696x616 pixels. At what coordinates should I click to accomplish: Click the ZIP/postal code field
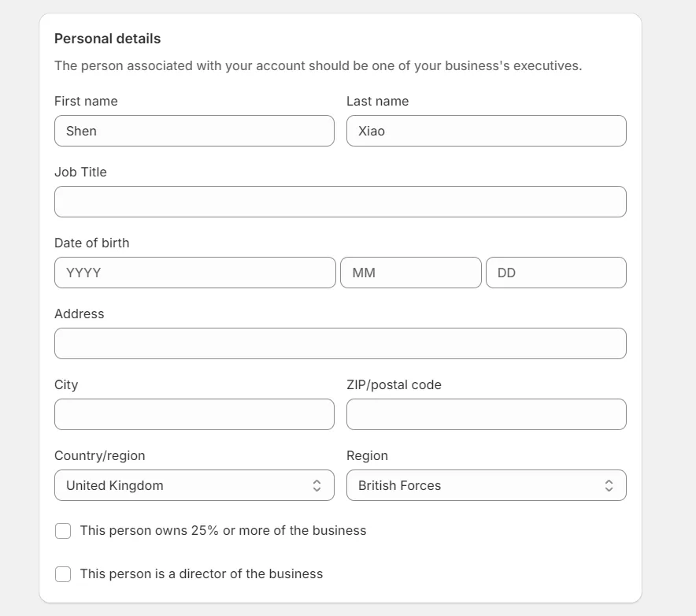pos(486,414)
